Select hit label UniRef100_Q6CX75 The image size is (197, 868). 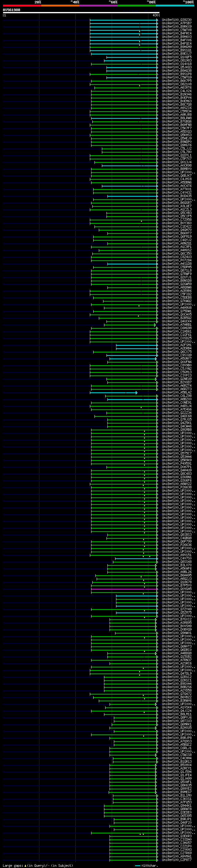[x=176, y=352]
